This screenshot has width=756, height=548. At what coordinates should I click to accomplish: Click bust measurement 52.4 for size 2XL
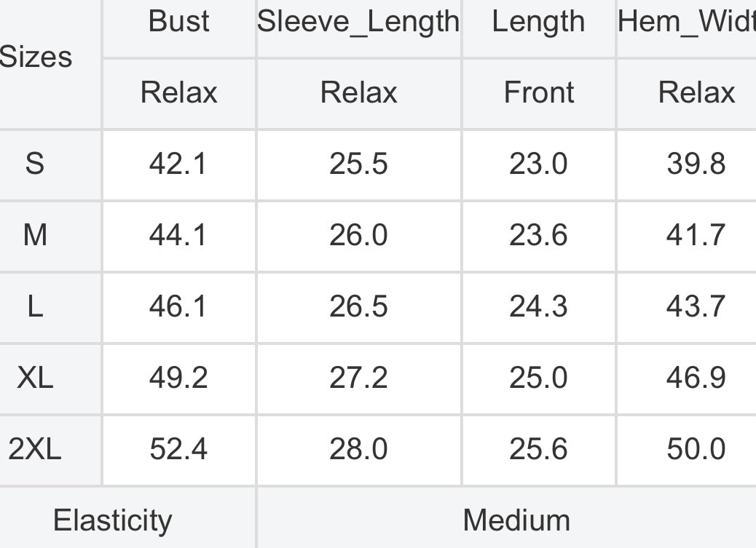click(x=178, y=449)
